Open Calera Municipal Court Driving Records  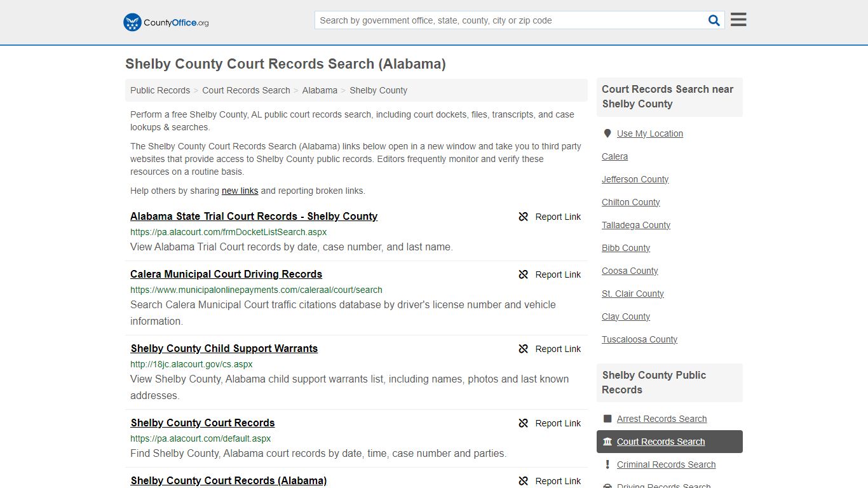[x=226, y=274]
